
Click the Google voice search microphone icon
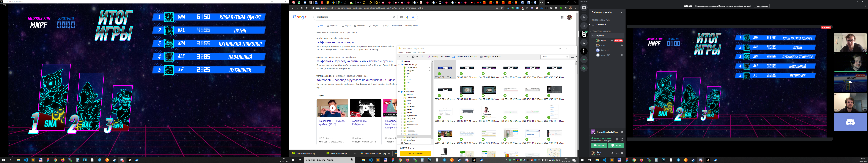coord(407,17)
